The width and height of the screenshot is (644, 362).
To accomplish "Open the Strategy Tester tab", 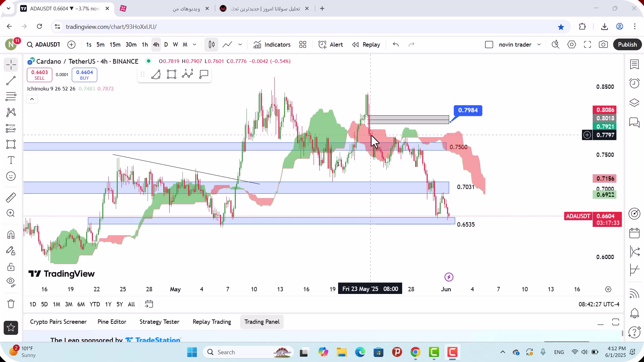I will (x=159, y=322).
